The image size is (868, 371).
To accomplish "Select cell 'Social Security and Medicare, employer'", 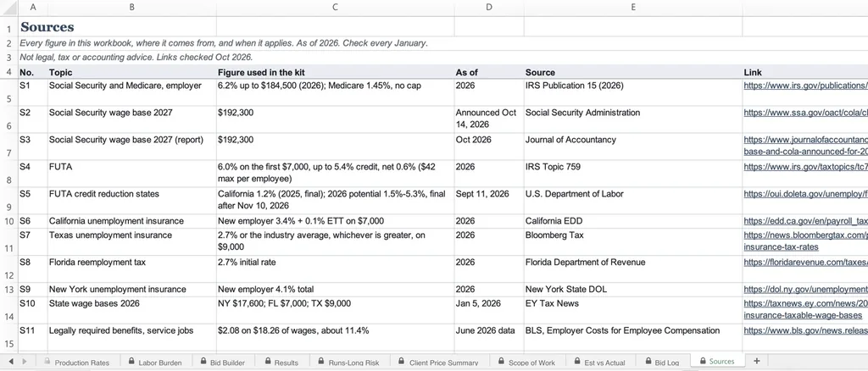I will pos(131,92).
